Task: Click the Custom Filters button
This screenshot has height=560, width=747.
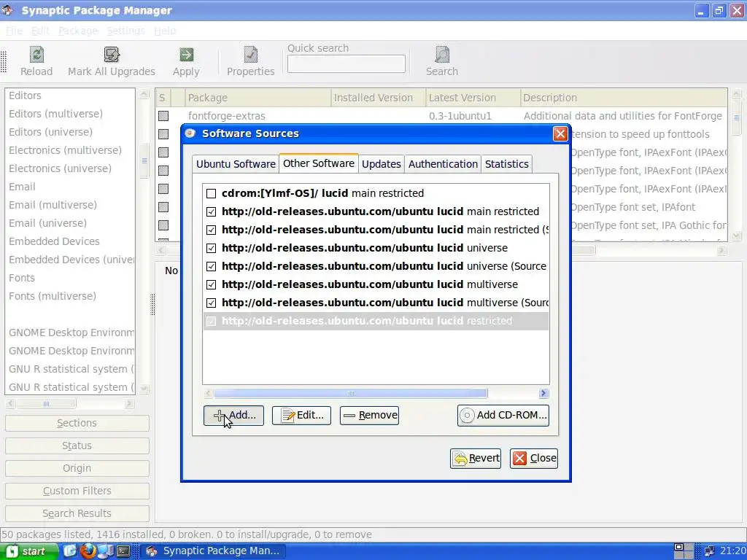Action: click(77, 491)
